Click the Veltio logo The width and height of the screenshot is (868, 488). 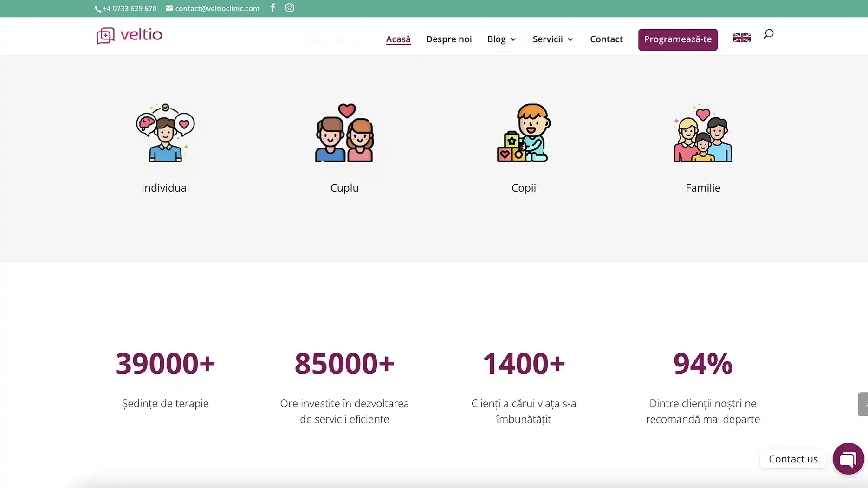tap(130, 35)
